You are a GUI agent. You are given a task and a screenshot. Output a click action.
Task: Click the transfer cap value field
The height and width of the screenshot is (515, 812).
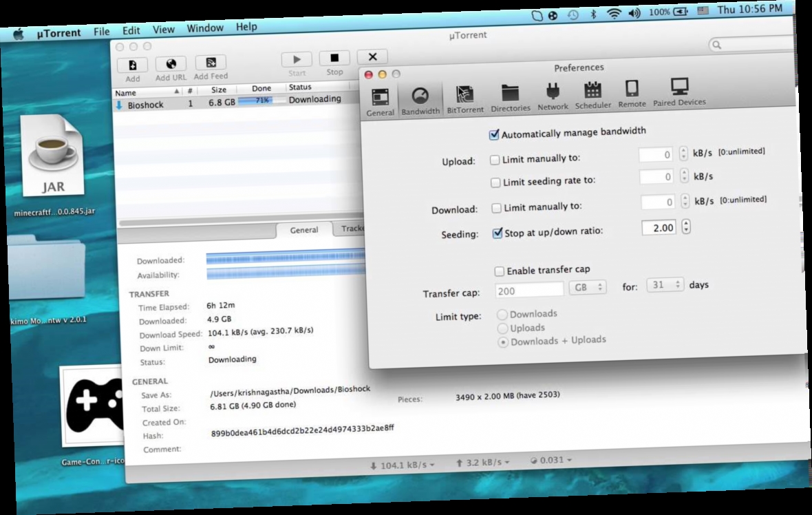[x=528, y=288]
